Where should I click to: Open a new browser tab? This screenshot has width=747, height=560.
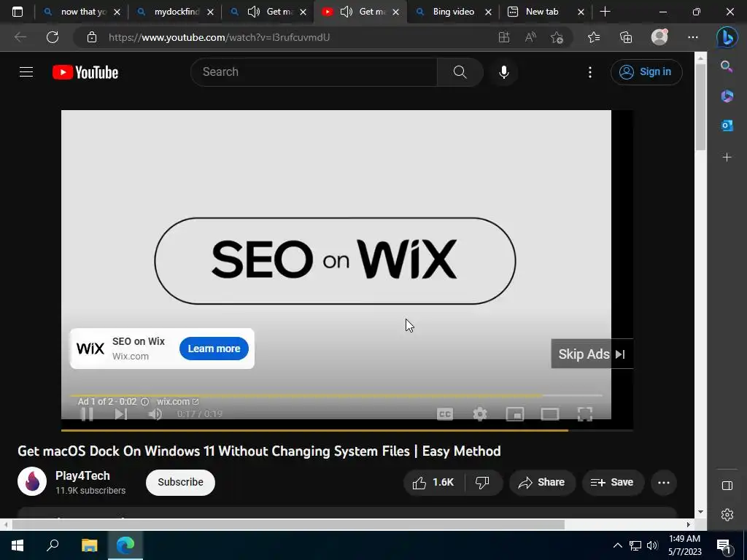point(605,12)
